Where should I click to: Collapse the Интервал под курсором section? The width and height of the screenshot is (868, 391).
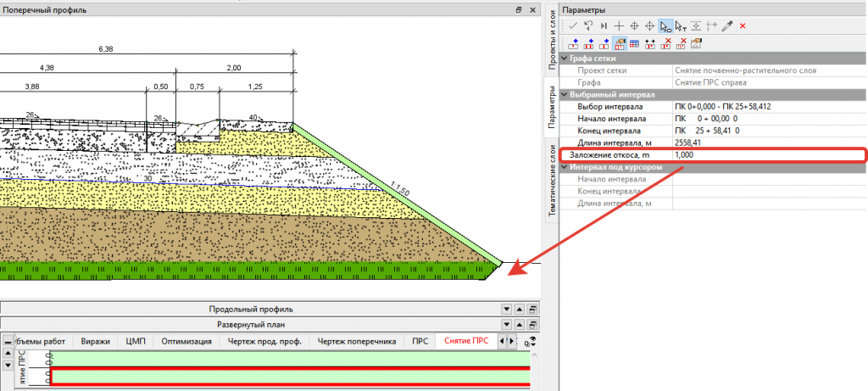tap(564, 167)
